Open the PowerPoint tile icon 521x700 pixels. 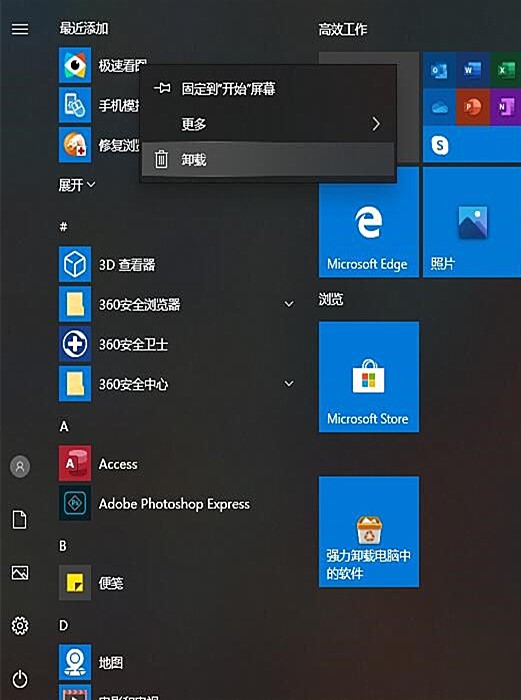point(472,107)
